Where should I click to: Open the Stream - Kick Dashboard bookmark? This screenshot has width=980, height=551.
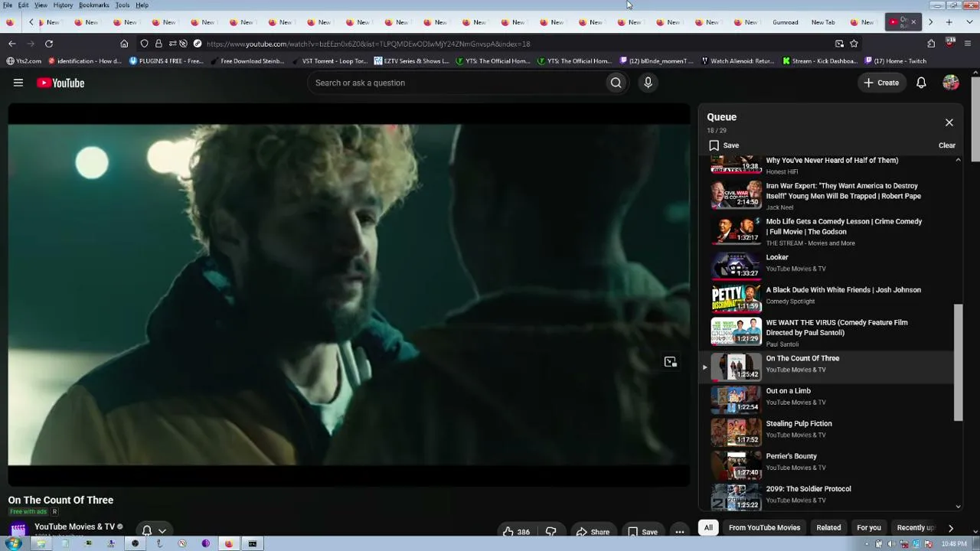[x=819, y=61]
